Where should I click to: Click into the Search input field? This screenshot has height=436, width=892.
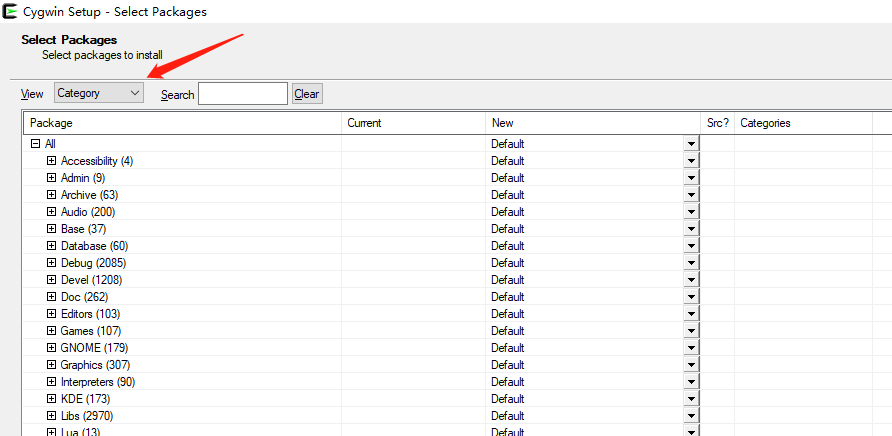[243, 94]
